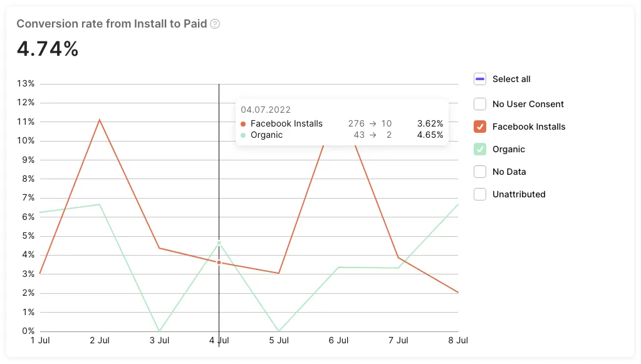
Task: Enable the No User Consent checkbox
Action: [x=480, y=104]
